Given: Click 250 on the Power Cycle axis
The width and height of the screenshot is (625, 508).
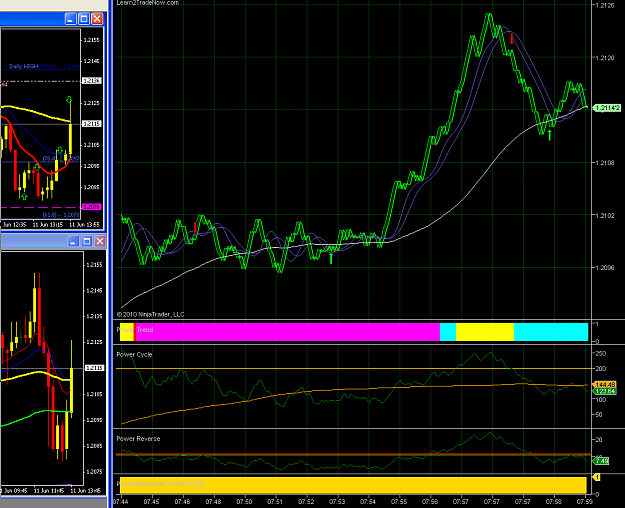Looking at the screenshot, I should (x=600, y=353).
